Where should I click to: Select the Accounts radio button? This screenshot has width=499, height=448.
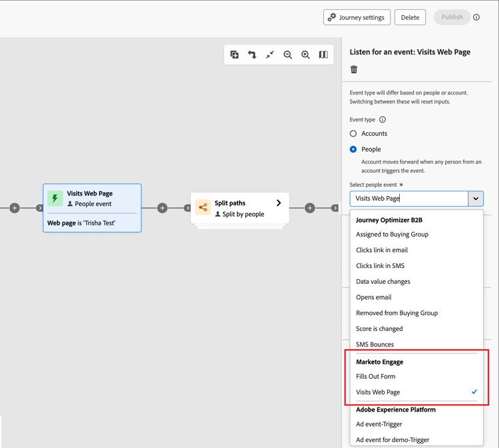(x=353, y=134)
